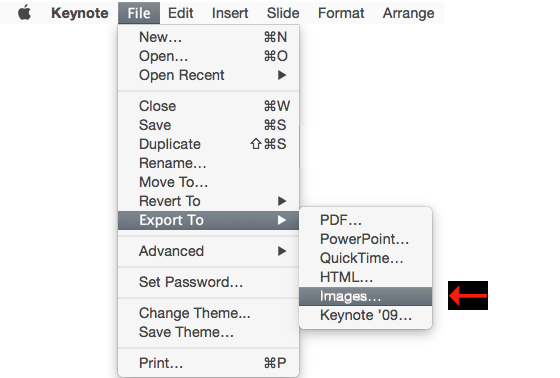Select Images… export option
560x378 pixels.
(365, 296)
